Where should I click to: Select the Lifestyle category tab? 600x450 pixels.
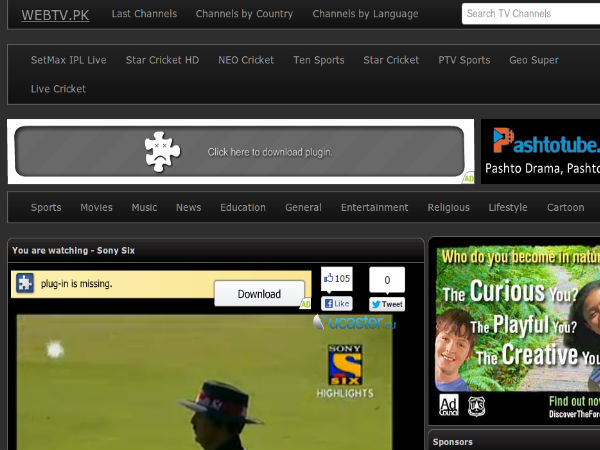(508, 207)
